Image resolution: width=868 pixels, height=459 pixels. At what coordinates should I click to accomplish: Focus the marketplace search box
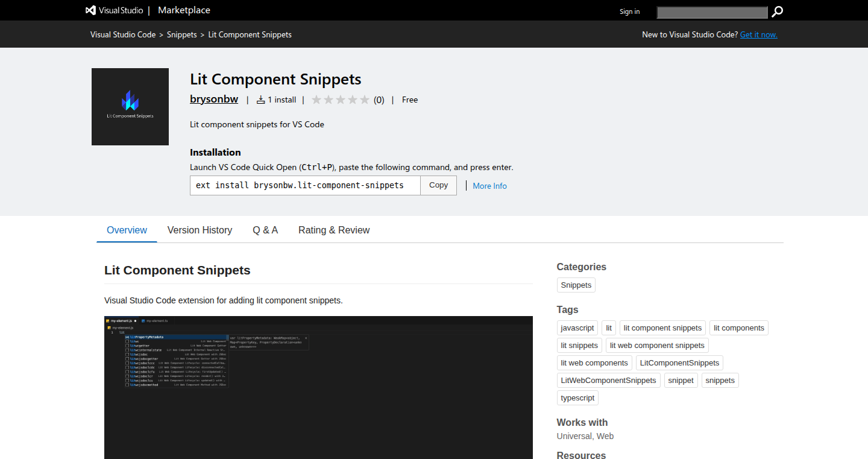(712, 12)
